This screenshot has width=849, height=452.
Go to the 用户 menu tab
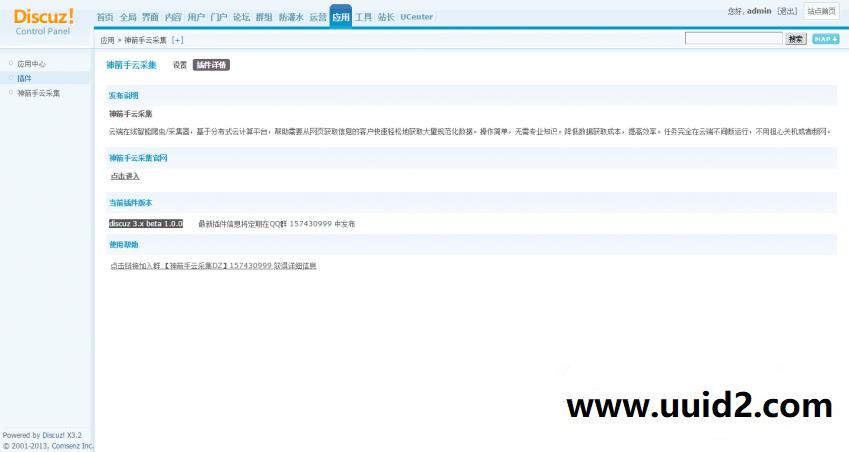[196, 17]
